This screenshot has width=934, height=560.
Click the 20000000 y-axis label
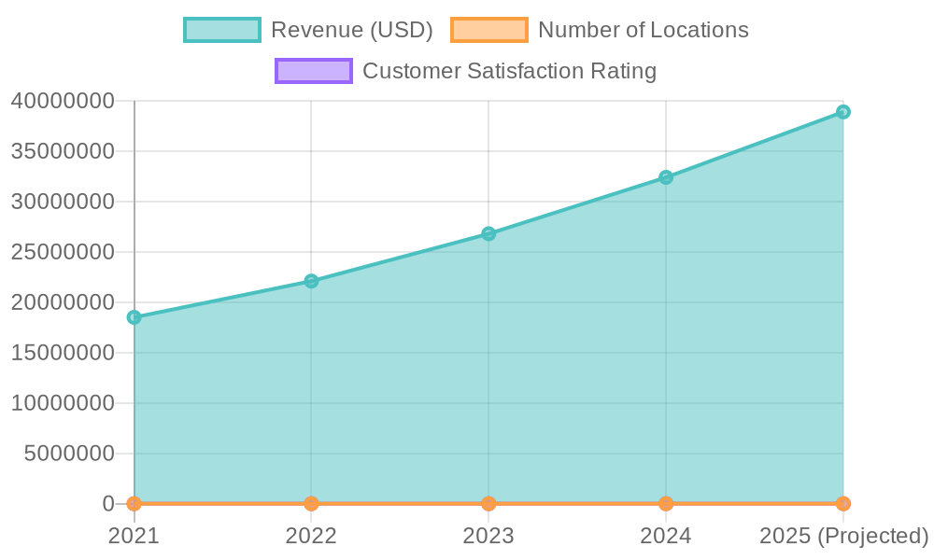63,302
